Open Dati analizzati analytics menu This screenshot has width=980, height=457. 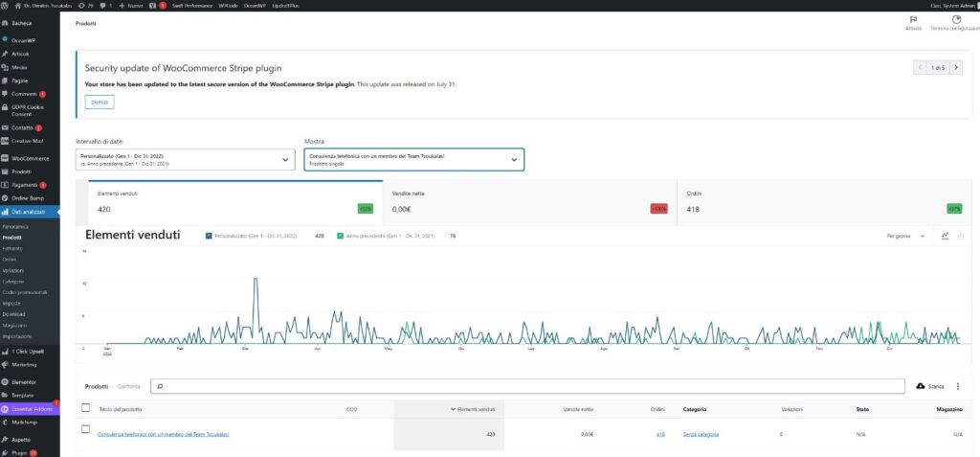(30, 213)
